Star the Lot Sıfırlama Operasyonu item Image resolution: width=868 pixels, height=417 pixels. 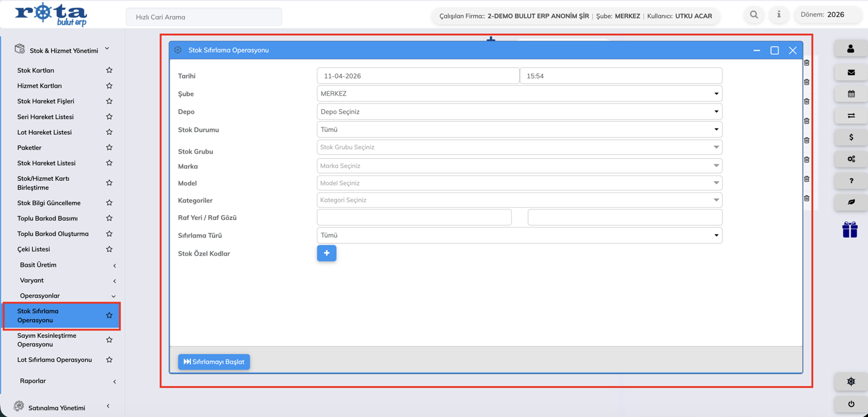109,360
